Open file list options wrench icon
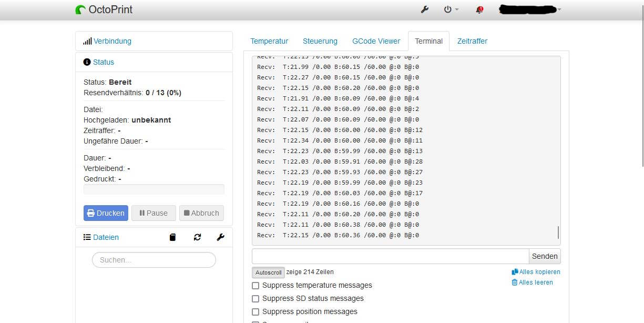 221,237
